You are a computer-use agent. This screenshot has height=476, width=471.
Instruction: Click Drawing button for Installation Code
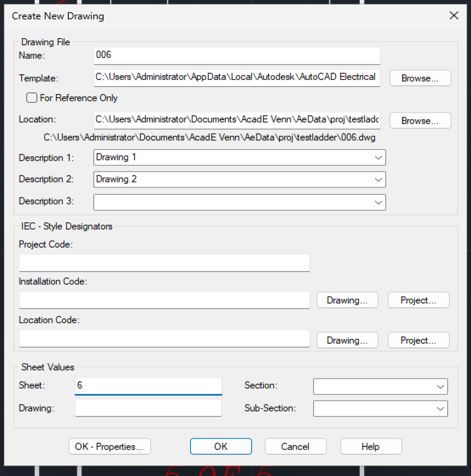tap(347, 300)
